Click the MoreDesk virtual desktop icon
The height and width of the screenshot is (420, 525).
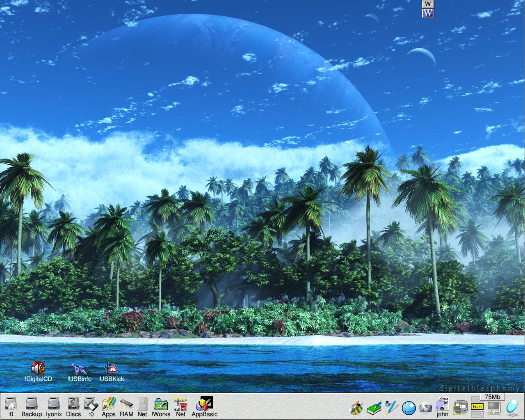point(460,408)
